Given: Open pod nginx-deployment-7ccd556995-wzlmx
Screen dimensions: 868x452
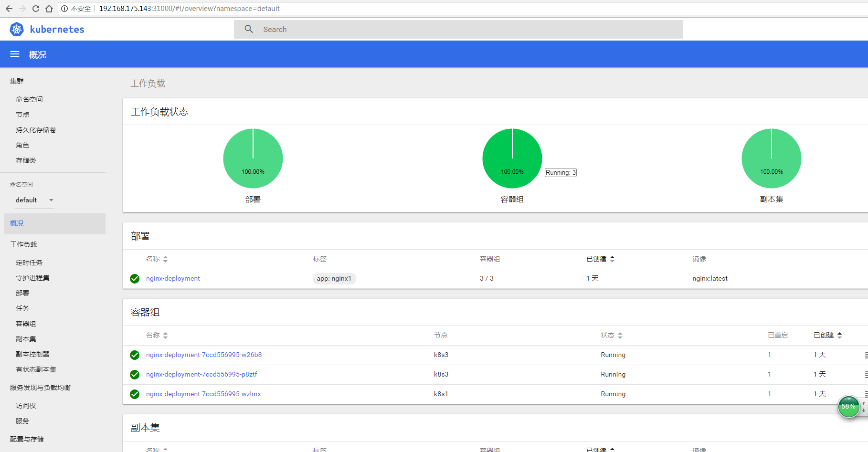Looking at the screenshot, I should [203, 394].
